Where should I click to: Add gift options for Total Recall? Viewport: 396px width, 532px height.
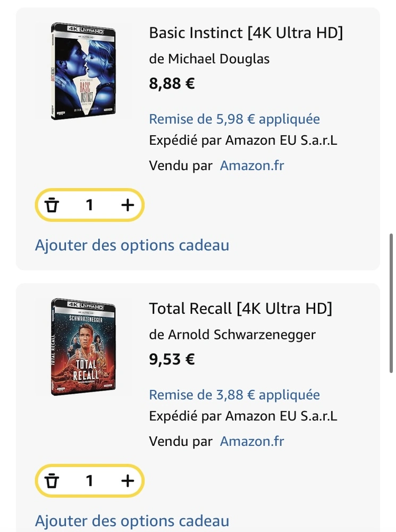tap(132, 521)
